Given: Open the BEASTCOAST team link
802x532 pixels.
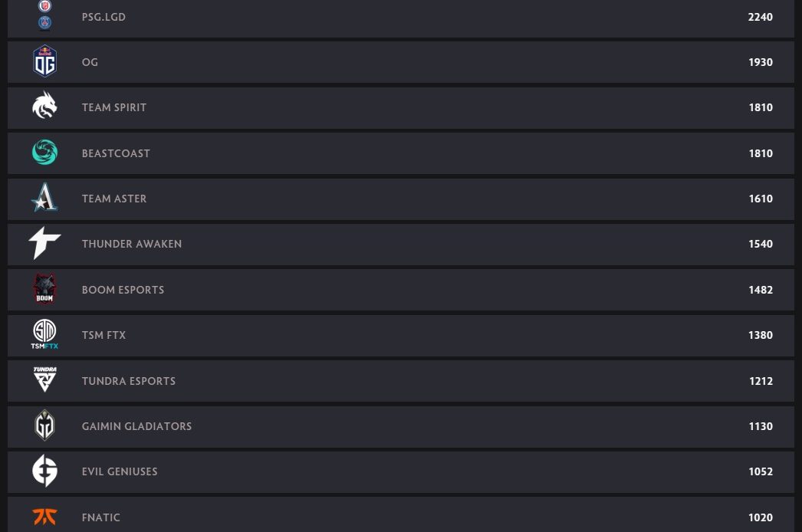Looking at the screenshot, I should coord(116,153).
